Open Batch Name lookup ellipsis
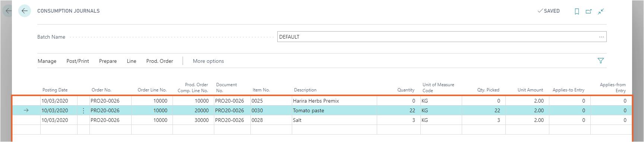 [601, 37]
